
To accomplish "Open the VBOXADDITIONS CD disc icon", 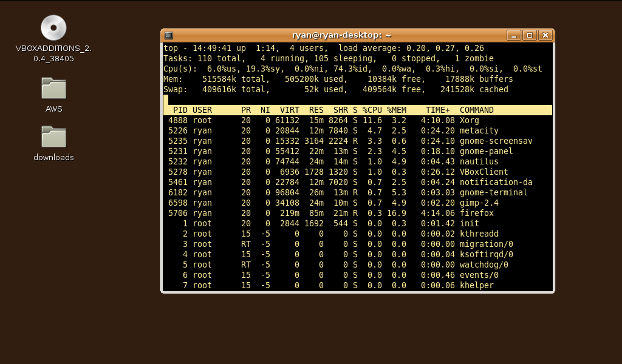I will (x=53, y=28).
